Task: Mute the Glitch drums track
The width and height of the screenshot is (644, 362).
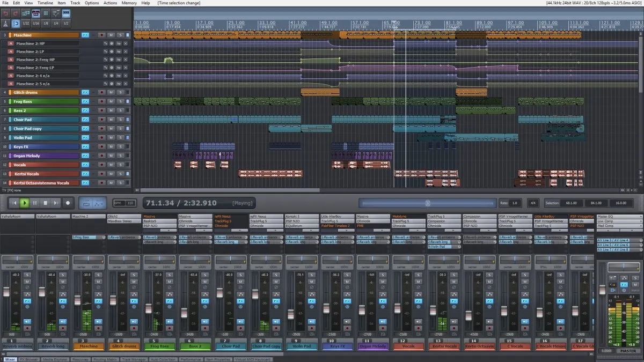Action: (111, 92)
